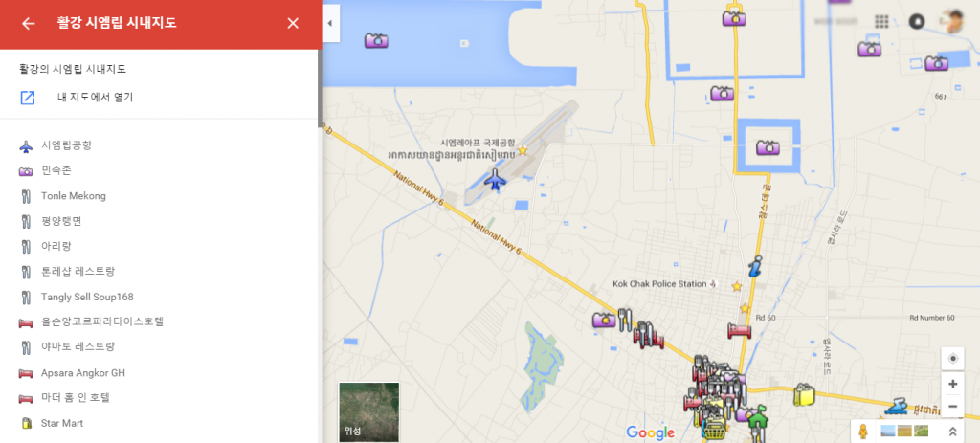Zoom out on the map
The image size is (980, 443).
click(953, 406)
